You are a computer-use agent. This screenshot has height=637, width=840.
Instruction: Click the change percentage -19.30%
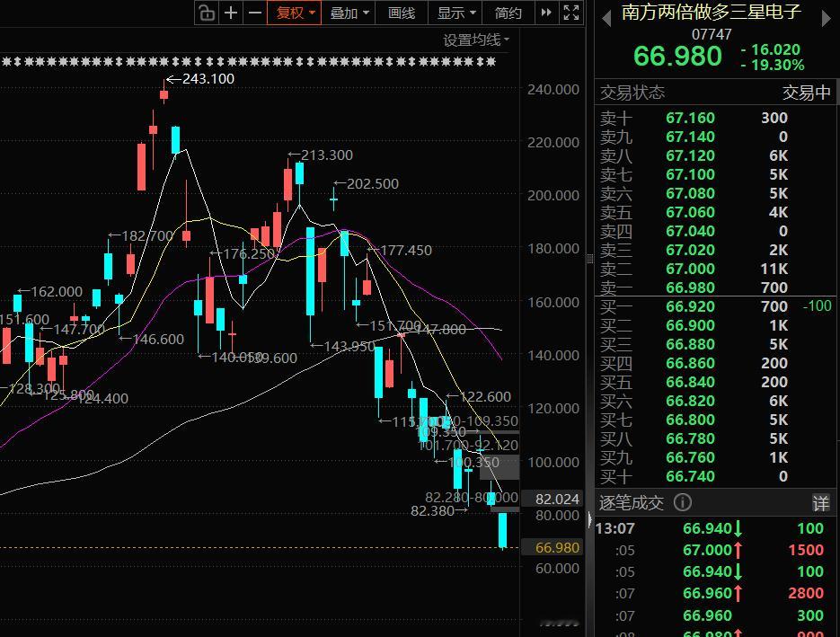(773, 66)
